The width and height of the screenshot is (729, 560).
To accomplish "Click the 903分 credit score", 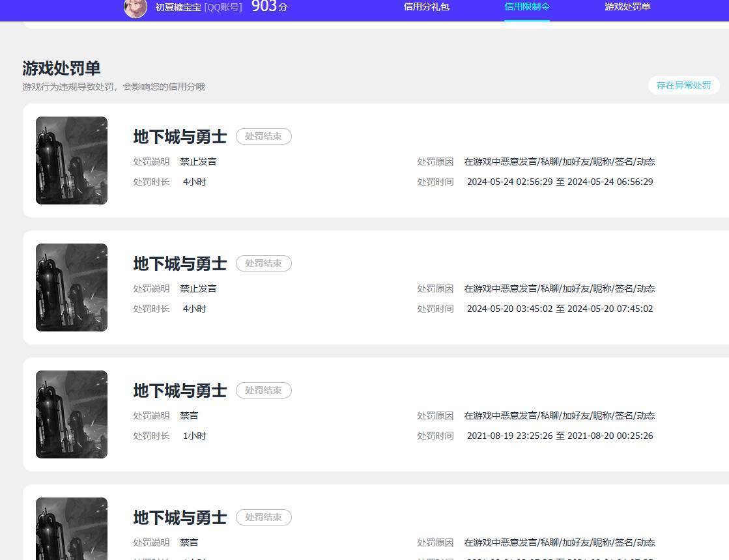I will [269, 7].
